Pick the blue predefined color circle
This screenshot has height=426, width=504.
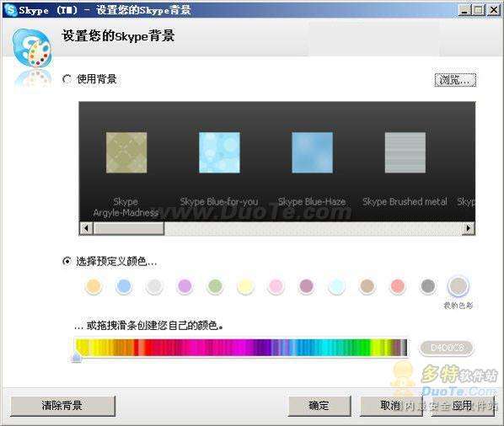pos(124,285)
